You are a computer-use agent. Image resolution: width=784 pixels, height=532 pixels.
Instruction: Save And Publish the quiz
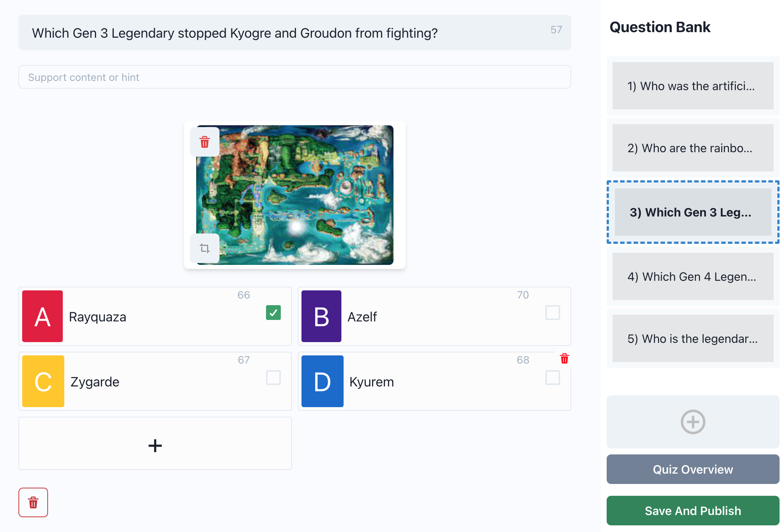[x=692, y=511]
